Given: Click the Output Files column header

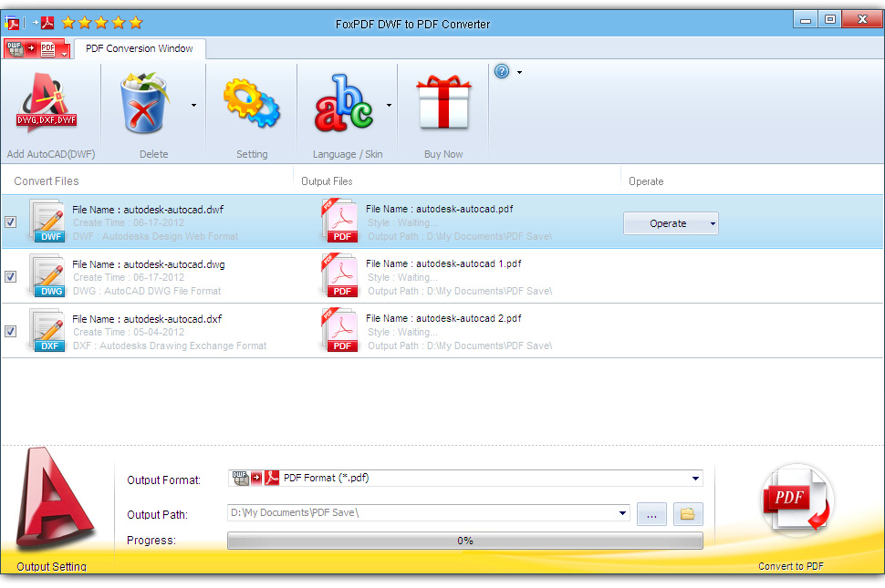Looking at the screenshot, I should (327, 181).
